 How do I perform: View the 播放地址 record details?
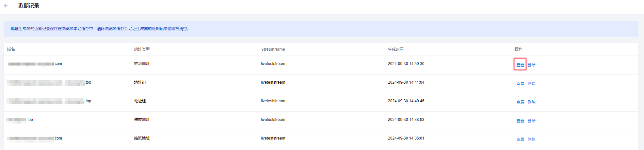click(x=520, y=121)
